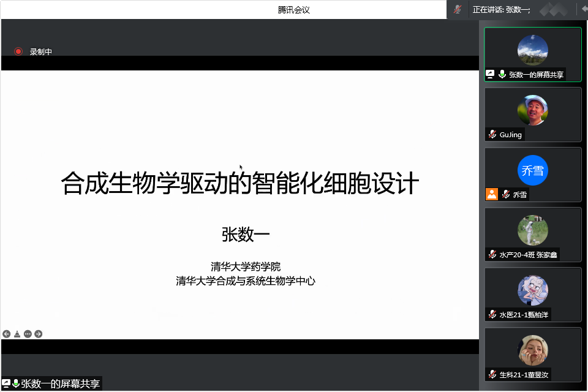Screen dimensions: 588x392
Task: Click the orange host badge next to 乔雪
Action: click(x=491, y=194)
